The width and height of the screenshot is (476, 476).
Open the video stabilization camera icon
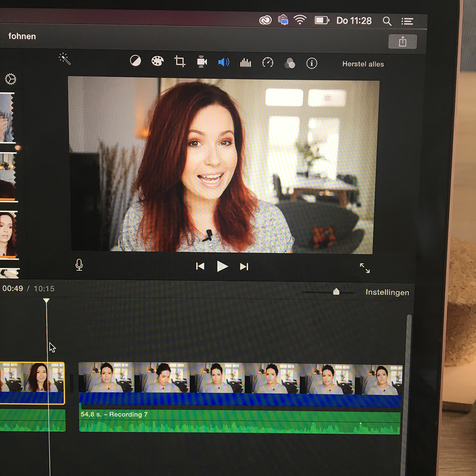click(202, 62)
